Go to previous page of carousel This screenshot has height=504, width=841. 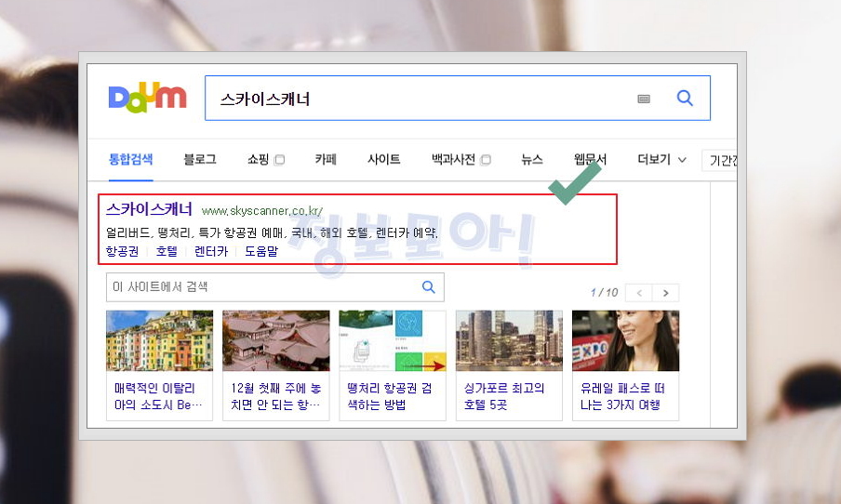[639, 293]
